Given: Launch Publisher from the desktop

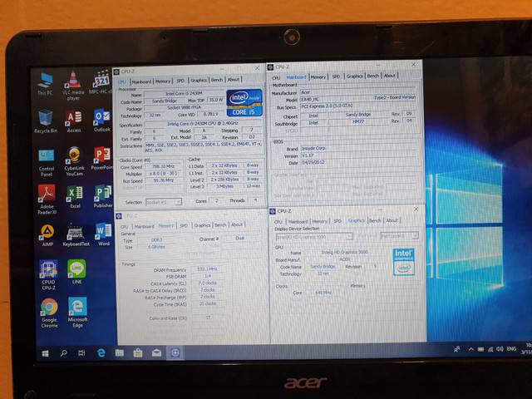Looking at the screenshot, I should [x=103, y=196].
